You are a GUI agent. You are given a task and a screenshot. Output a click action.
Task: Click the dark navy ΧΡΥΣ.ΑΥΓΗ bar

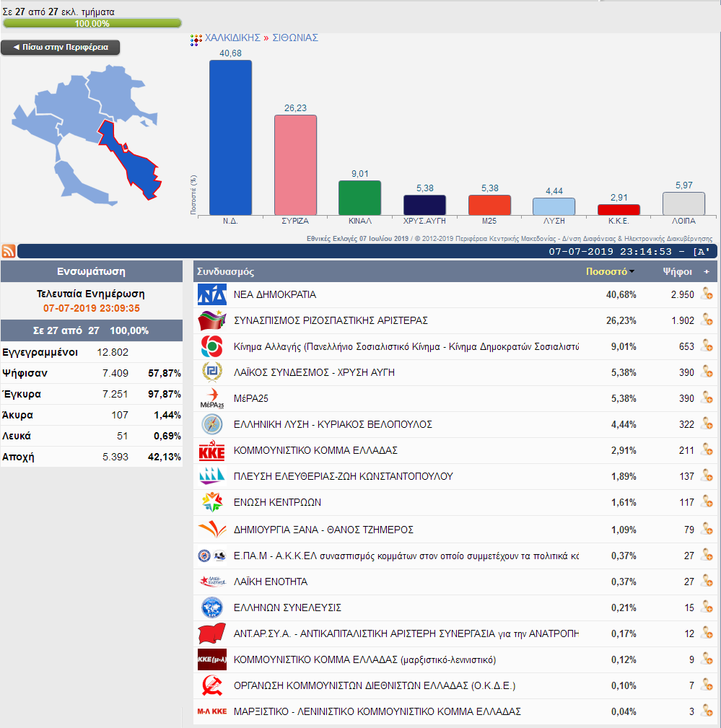(424, 205)
